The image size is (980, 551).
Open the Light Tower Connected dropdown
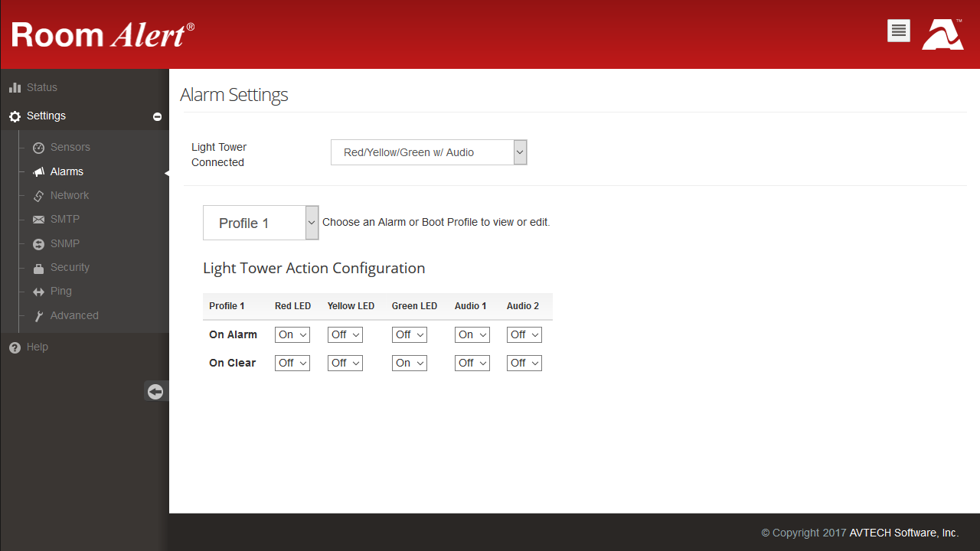click(x=429, y=152)
